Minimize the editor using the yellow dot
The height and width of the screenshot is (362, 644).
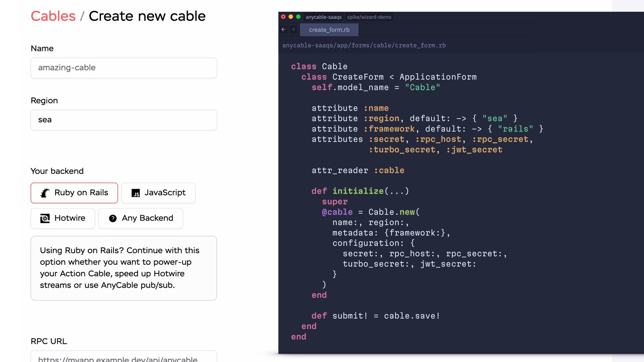[291, 17]
